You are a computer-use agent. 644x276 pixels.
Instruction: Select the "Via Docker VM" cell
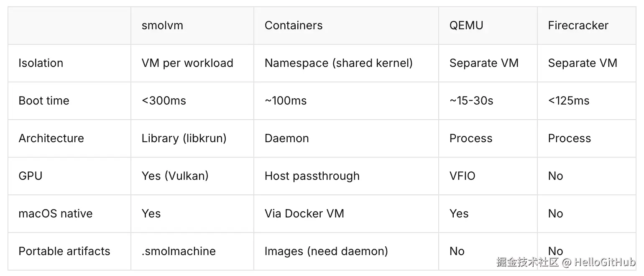[x=304, y=214]
